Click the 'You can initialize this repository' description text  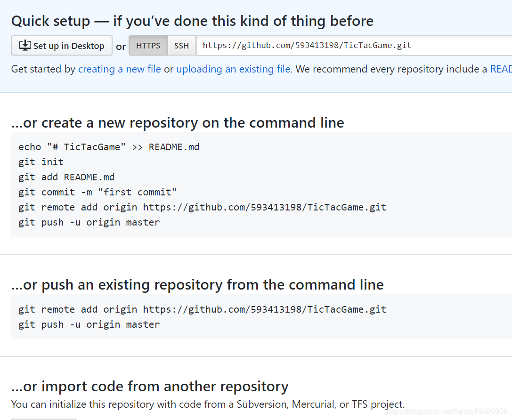click(x=208, y=404)
